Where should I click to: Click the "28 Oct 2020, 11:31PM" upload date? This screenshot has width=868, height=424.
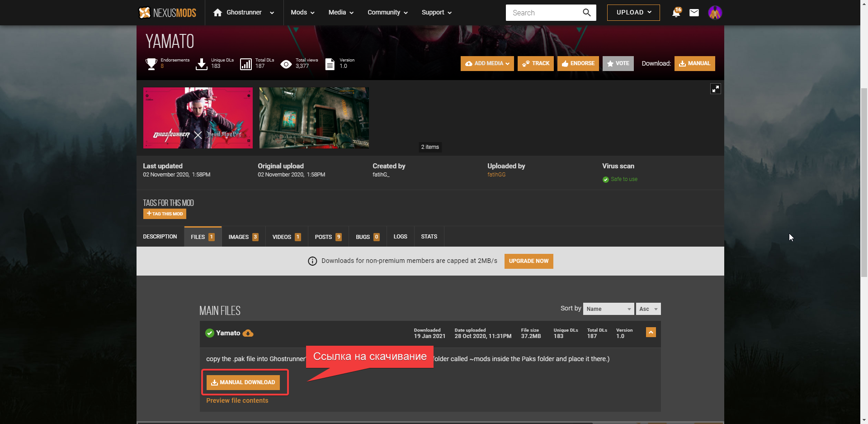(483, 336)
